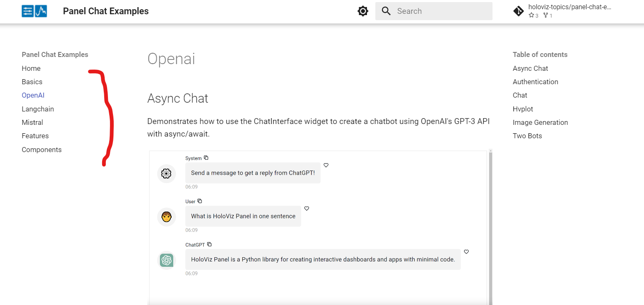Click the magnifier icon in the search bar

[x=386, y=11]
